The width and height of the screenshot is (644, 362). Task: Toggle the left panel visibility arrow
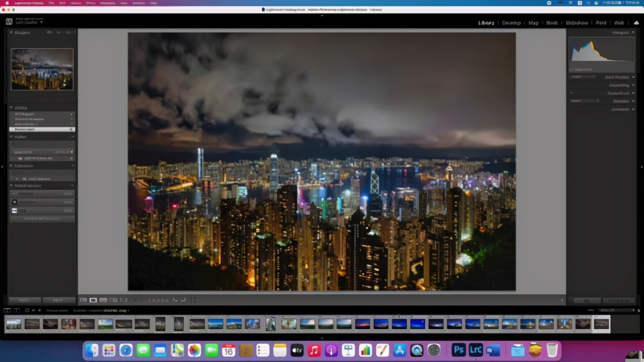pyautogui.click(x=3, y=166)
